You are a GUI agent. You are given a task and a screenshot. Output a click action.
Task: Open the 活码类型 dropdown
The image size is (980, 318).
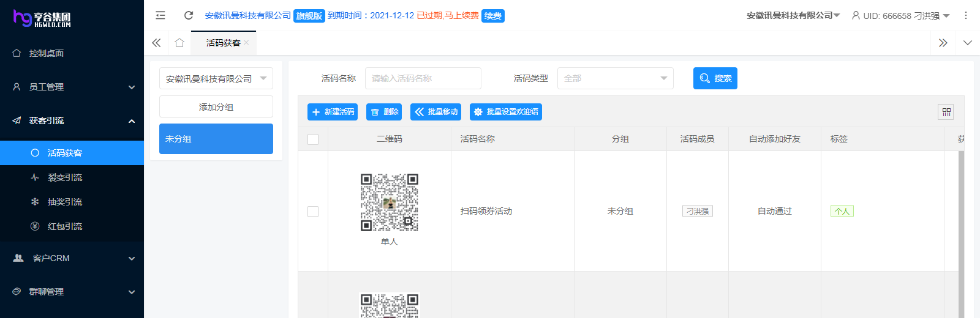(615, 78)
